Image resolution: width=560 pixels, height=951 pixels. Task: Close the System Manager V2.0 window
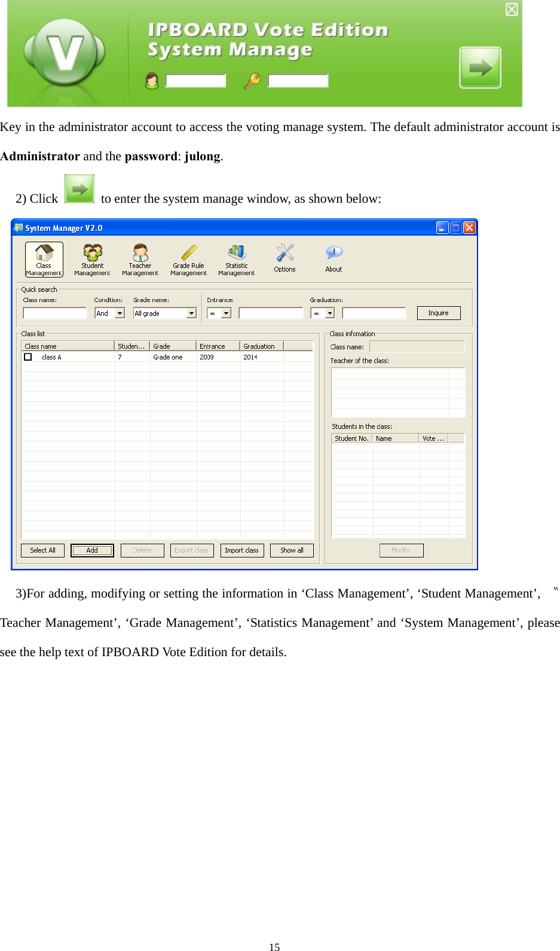470,228
